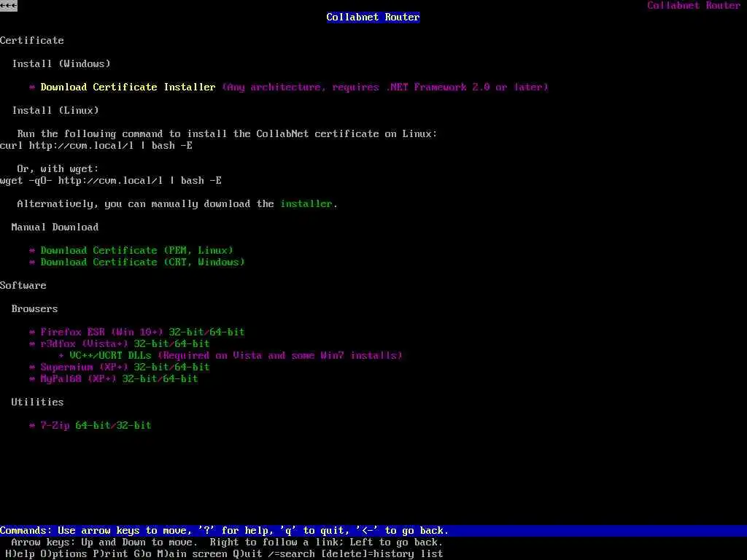The height and width of the screenshot is (560, 747).
Task: Click the Arrow keys help line
Action: 227,542
